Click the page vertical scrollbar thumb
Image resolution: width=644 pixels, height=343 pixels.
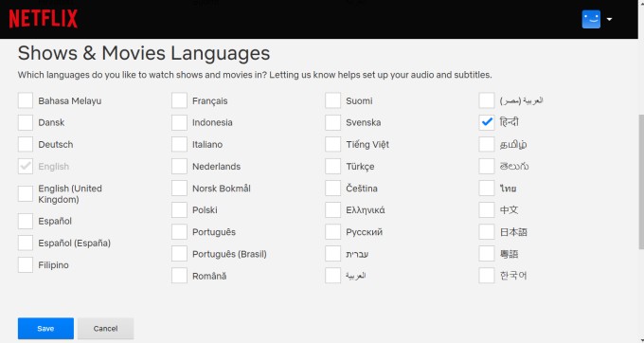641,182
